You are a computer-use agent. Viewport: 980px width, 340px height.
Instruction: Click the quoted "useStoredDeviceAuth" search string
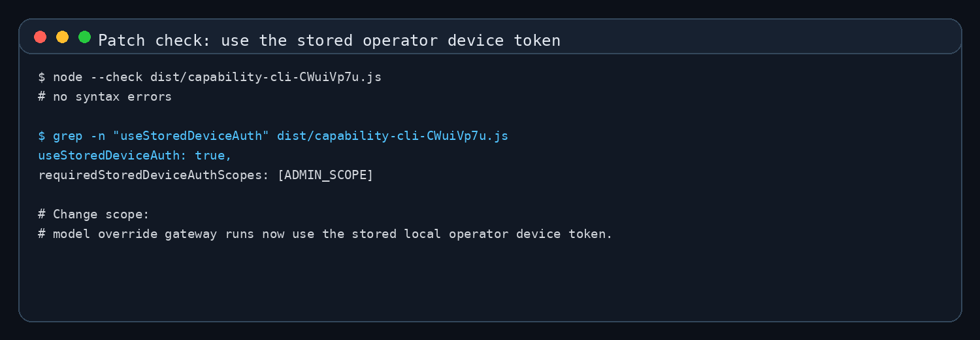[191, 136]
